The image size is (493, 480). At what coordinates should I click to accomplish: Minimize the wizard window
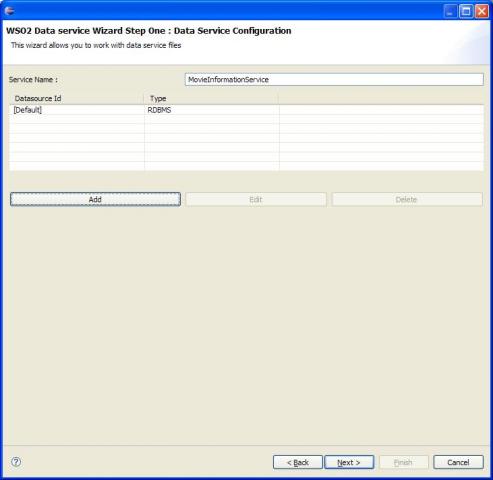[451, 11]
